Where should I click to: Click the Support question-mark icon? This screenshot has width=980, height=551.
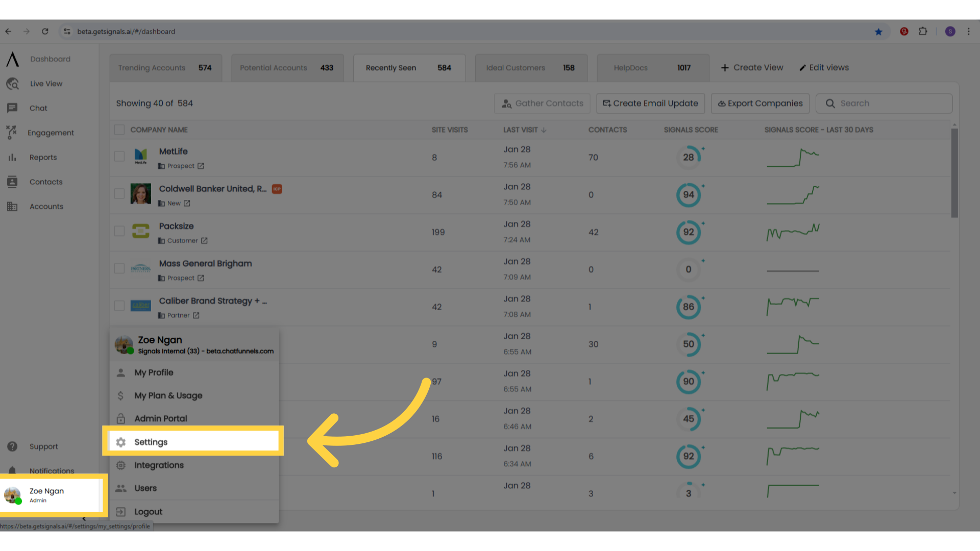pos(12,446)
